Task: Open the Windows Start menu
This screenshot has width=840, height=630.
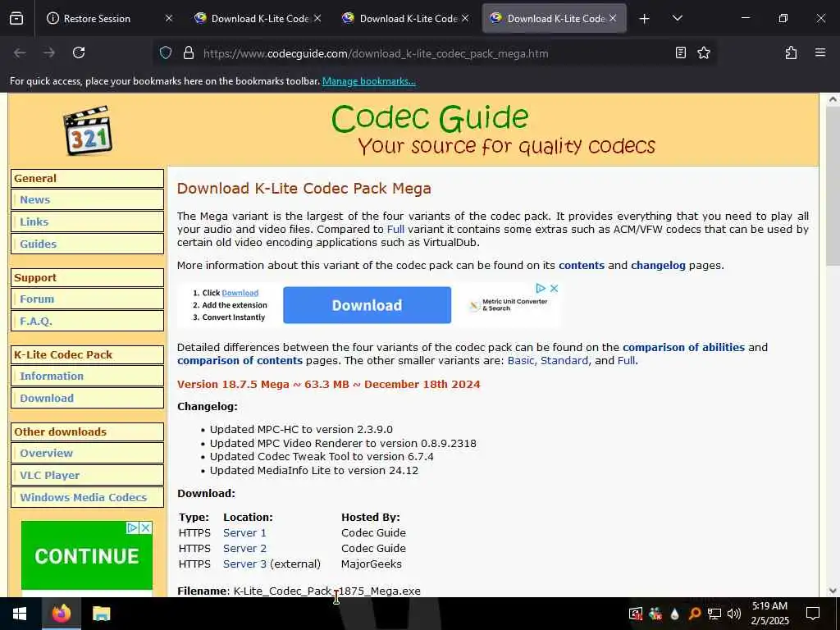Action: [21, 614]
